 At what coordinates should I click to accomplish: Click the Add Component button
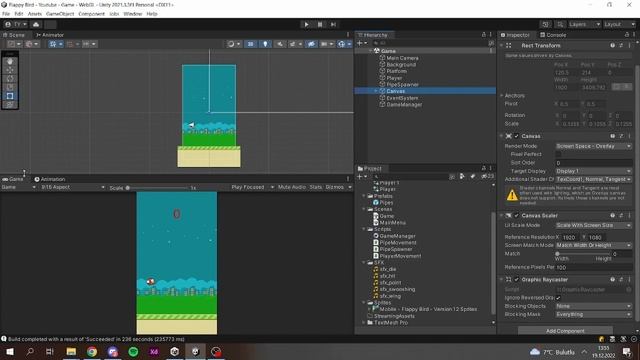565,331
